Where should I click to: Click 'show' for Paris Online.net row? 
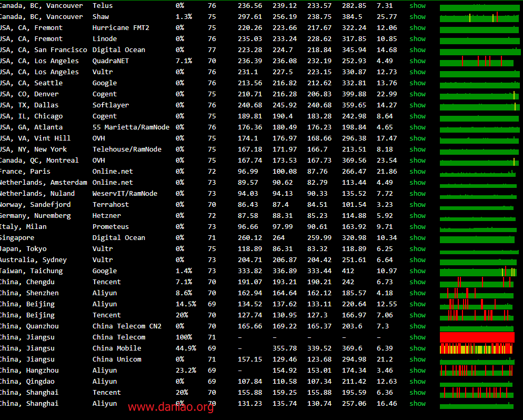[417, 171]
